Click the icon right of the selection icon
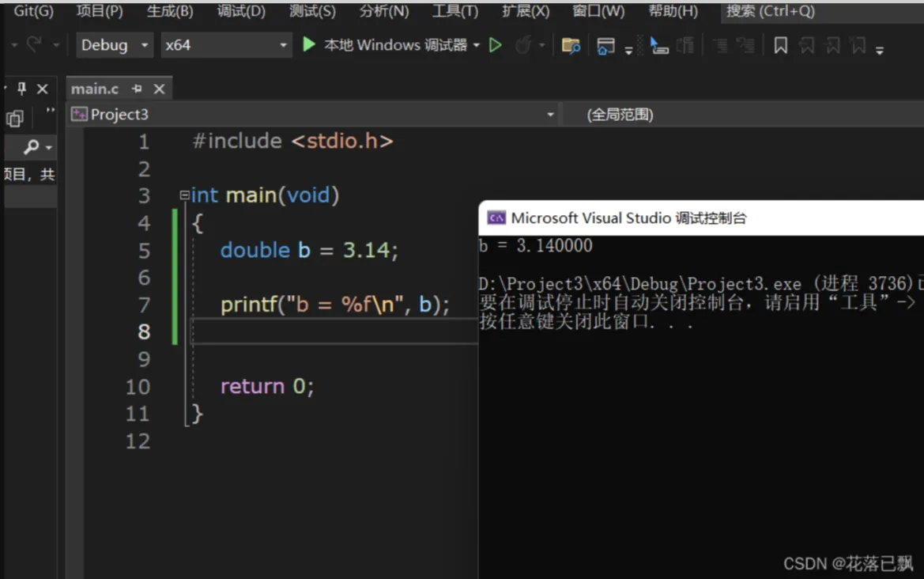The height and width of the screenshot is (579, 924). point(685,45)
